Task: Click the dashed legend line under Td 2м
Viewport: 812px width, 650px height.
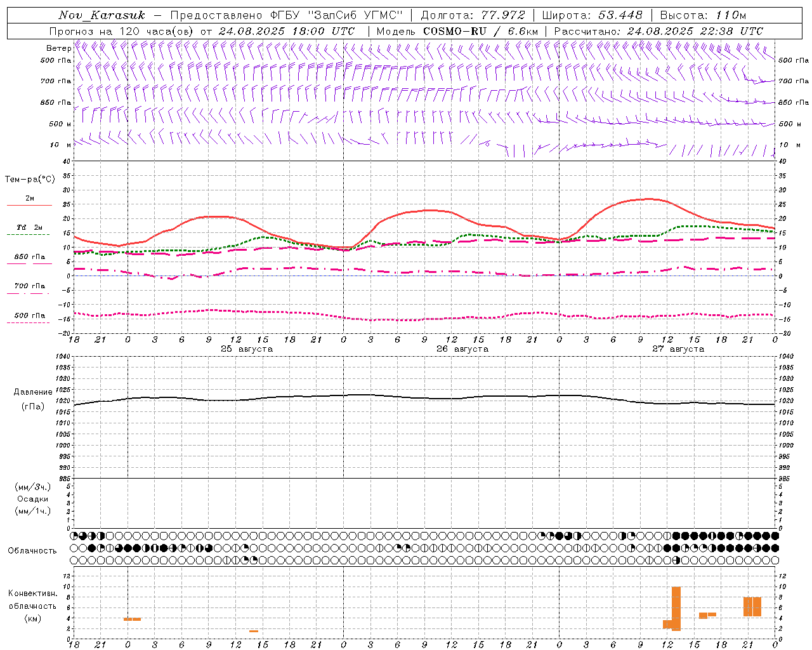Action: 28,234
